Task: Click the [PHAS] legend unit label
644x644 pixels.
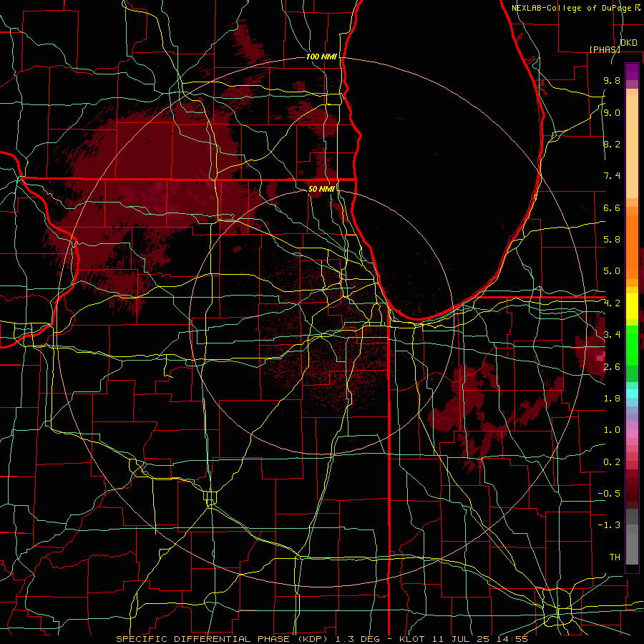Action: coord(604,49)
